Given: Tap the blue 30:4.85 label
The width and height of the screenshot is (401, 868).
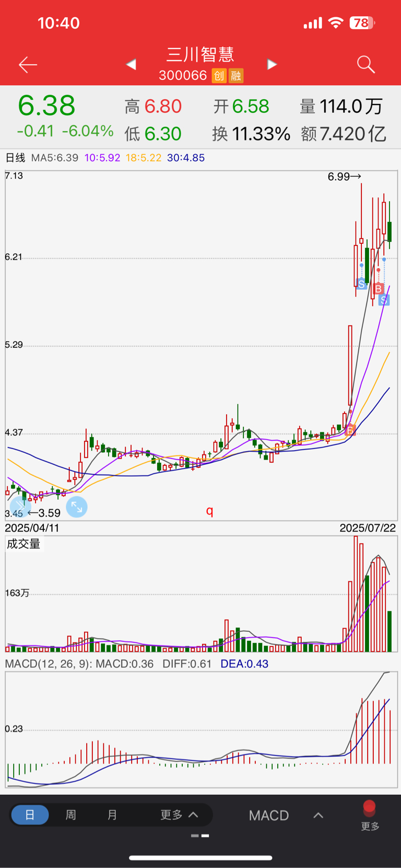Looking at the screenshot, I should pos(186,158).
